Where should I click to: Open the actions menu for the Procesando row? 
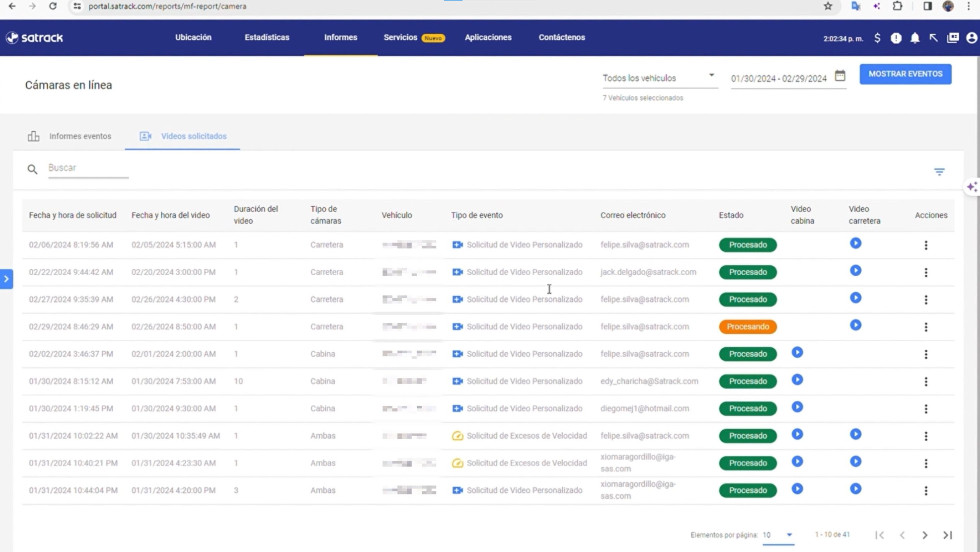926,327
